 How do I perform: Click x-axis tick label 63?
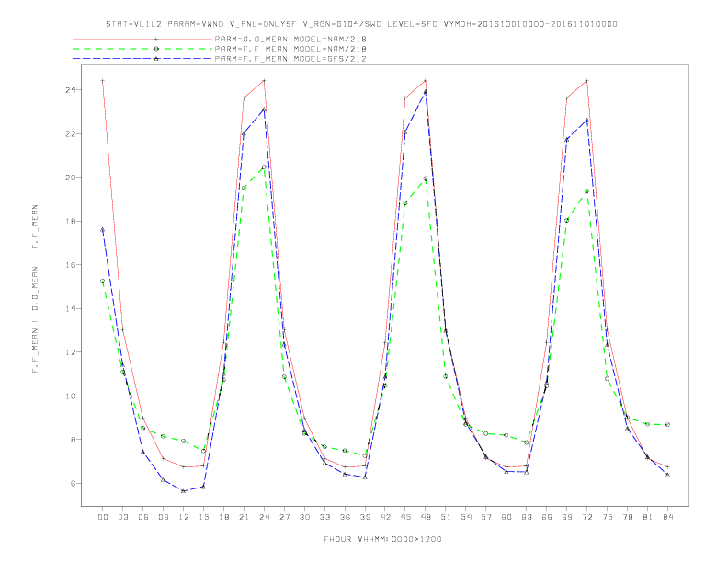(x=527, y=517)
